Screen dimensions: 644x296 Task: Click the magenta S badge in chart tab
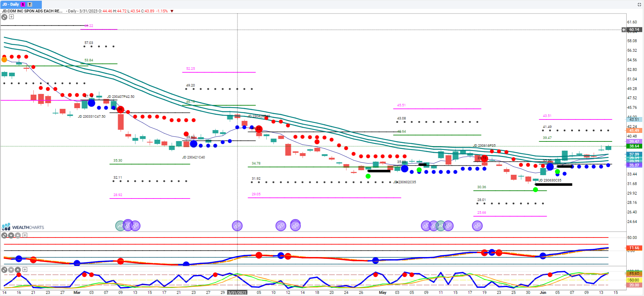[x=23, y=4]
